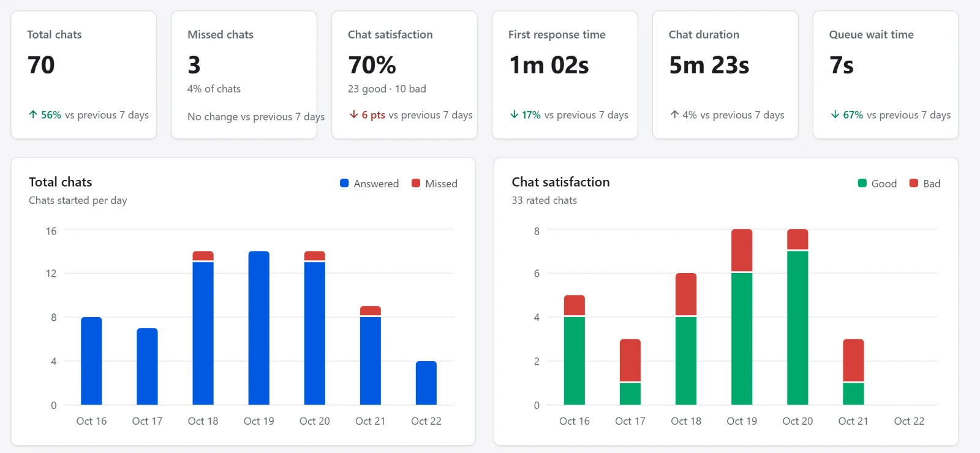The image size is (980, 453).
Task: Click the Missed legend red swatch
Action: 416,183
